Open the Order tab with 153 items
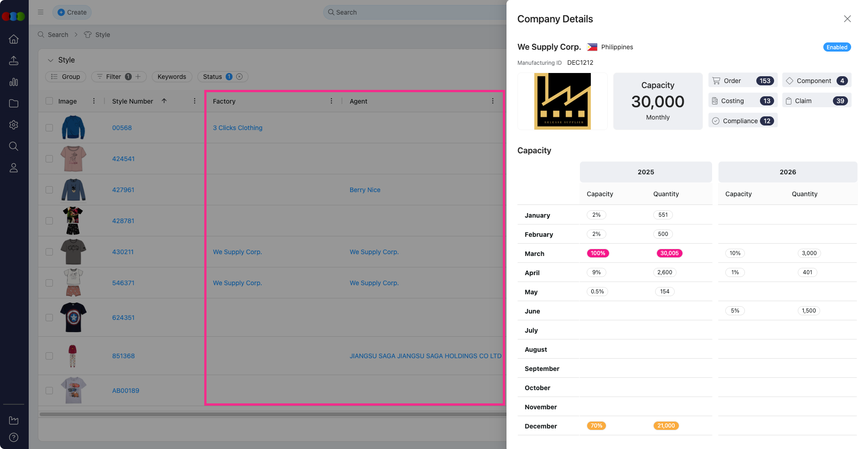Image resolution: width=868 pixels, height=449 pixels. [743, 81]
